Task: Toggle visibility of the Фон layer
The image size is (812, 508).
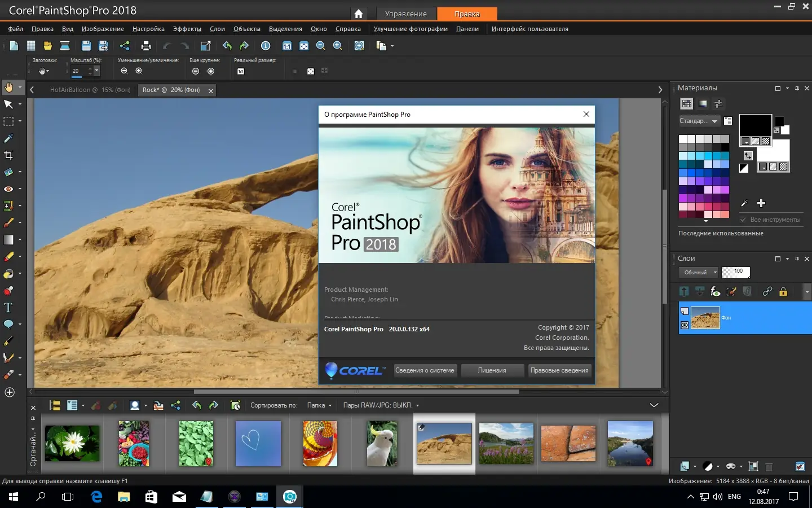Action: pos(685,325)
